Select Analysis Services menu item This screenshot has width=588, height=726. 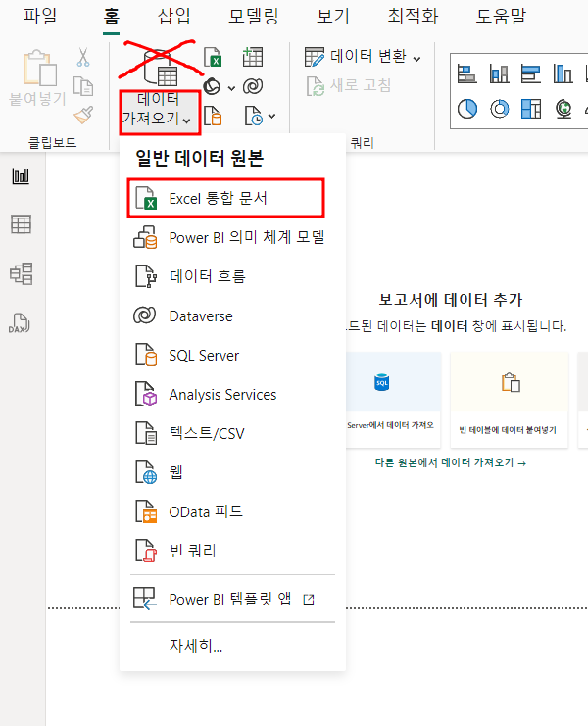(x=232, y=395)
